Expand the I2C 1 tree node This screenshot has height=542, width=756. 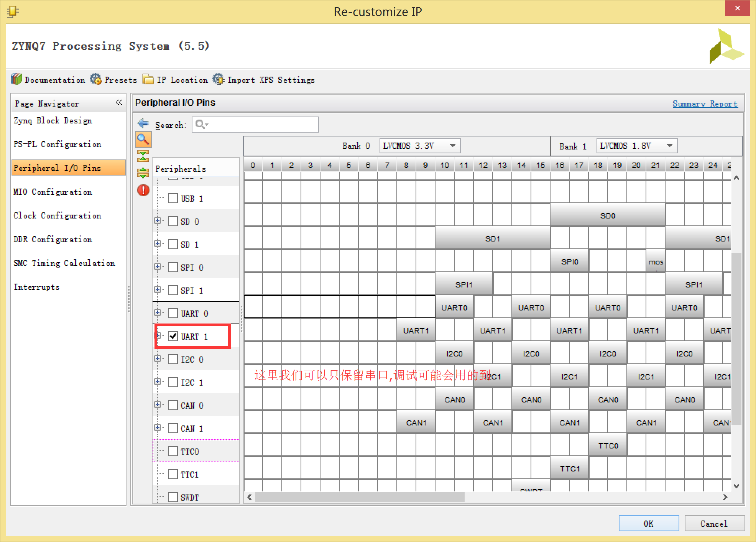pos(157,381)
